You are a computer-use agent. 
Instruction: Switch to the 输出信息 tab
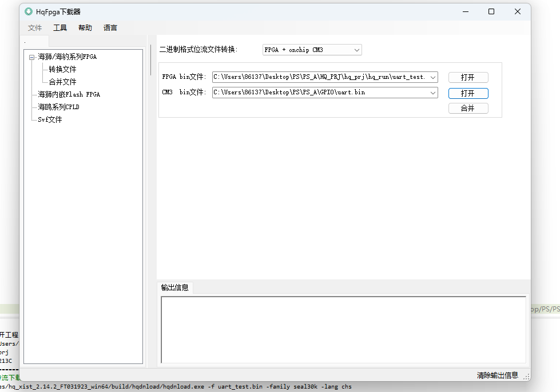tap(175, 287)
